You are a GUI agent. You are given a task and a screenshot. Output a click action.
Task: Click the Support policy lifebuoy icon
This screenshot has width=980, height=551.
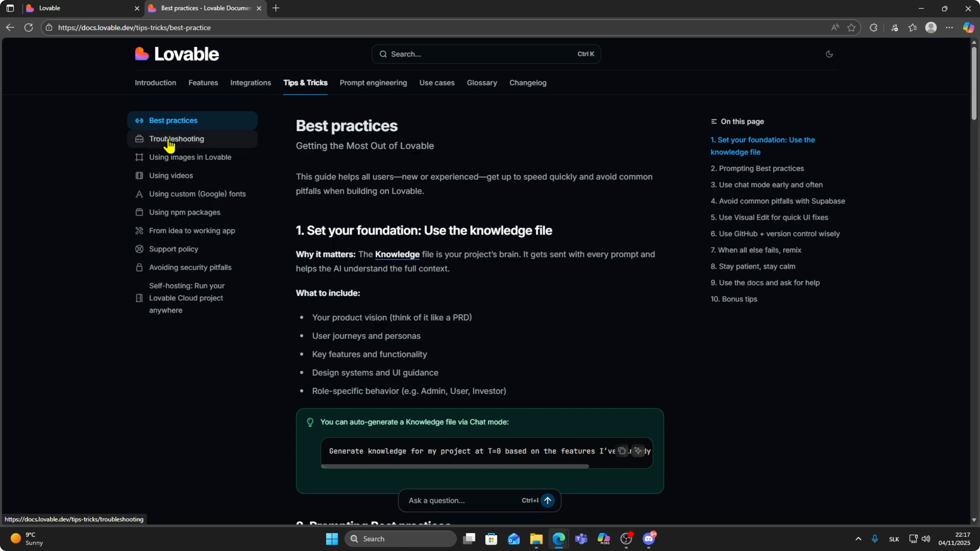(139, 249)
